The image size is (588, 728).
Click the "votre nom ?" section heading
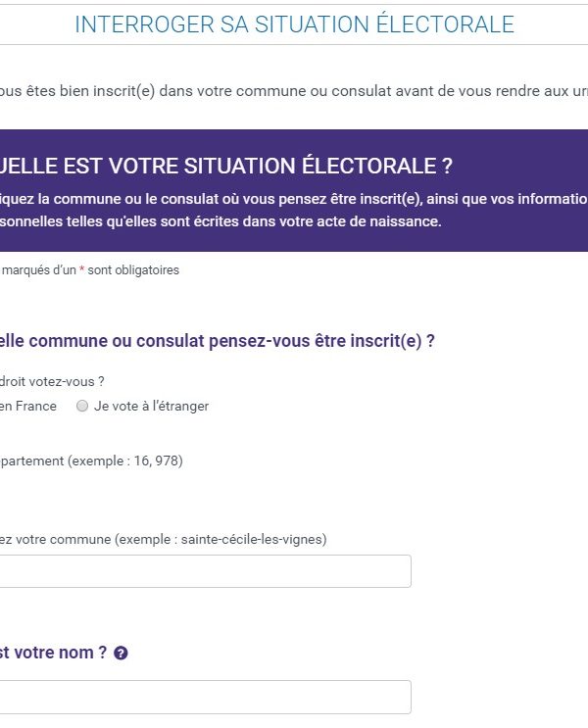click(x=54, y=653)
